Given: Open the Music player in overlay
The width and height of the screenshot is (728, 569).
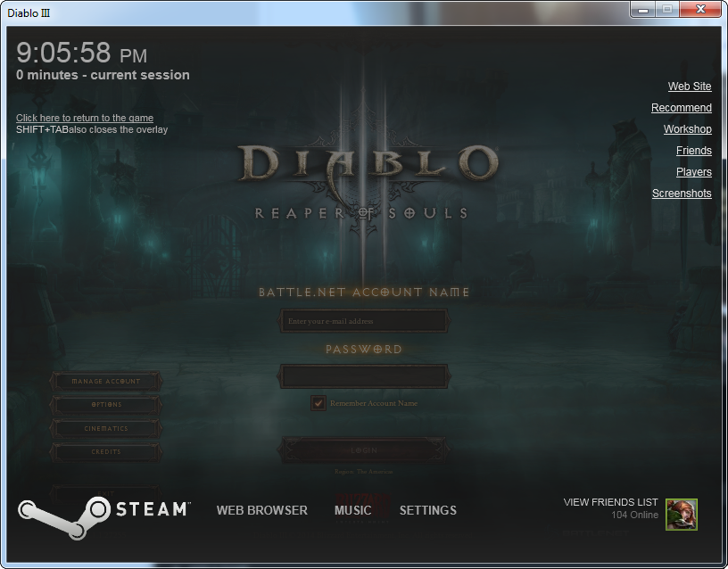Looking at the screenshot, I should click(353, 510).
